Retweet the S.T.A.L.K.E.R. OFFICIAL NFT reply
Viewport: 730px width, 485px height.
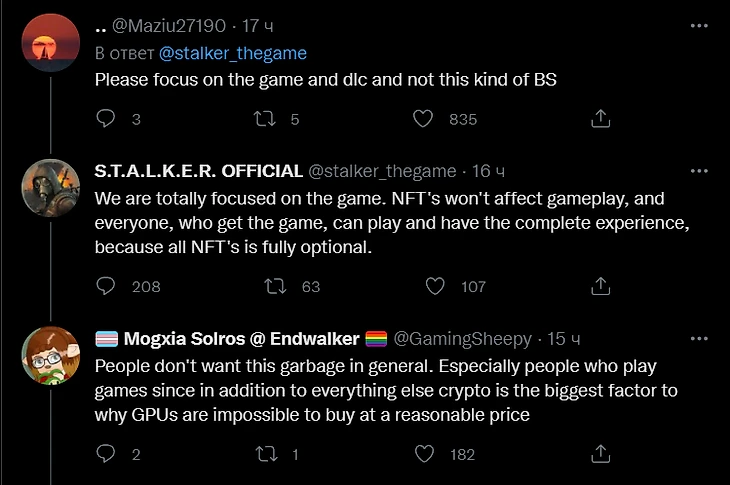click(x=274, y=286)
